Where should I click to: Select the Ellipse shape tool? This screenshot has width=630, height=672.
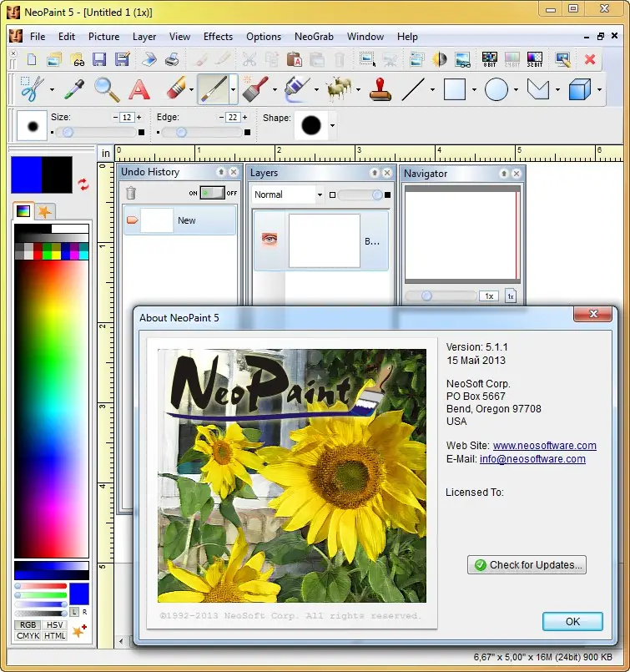pyautogui.click(x=496, y=89)
